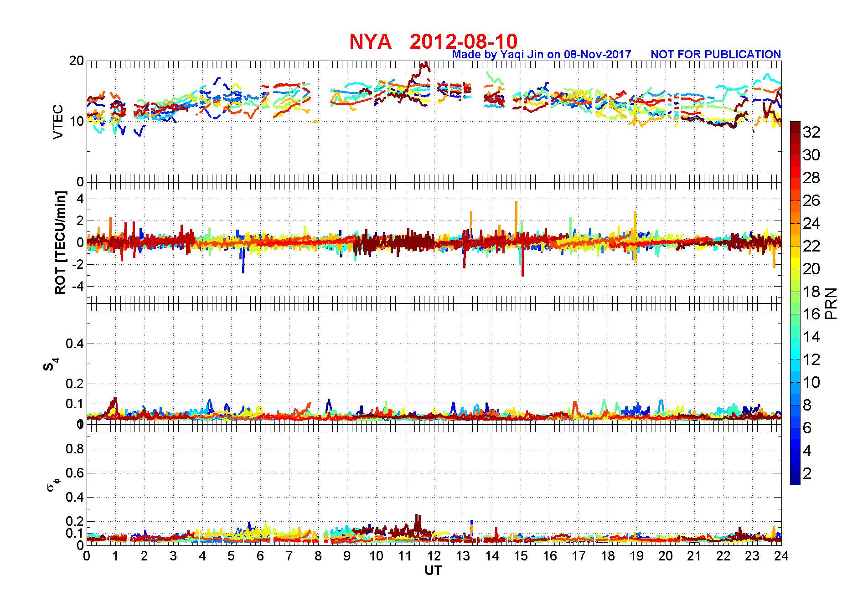The height and width of the screenshot is (606, 868).
Task: Click the 'UT' x-axis label
Action: [433, 570]
